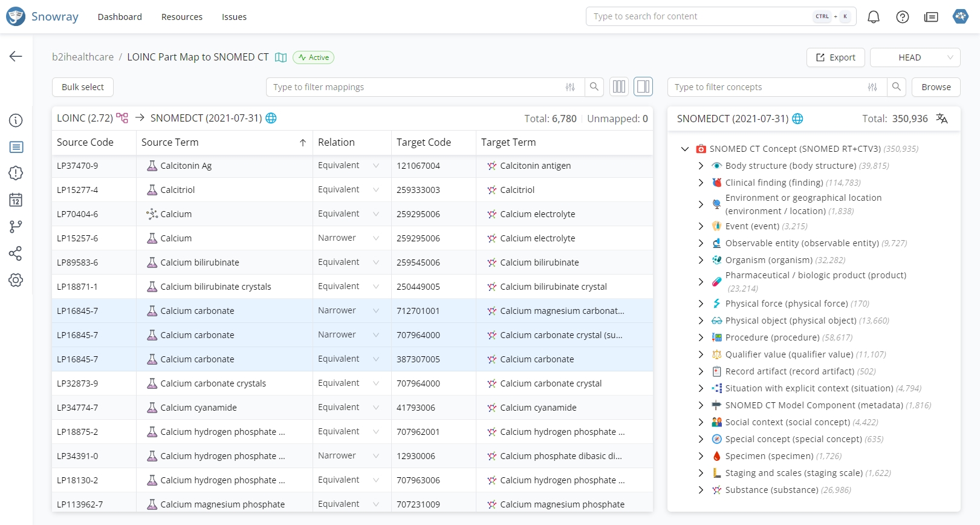
Task: Toggle the side panel layout view
Action: click(643, 87)
